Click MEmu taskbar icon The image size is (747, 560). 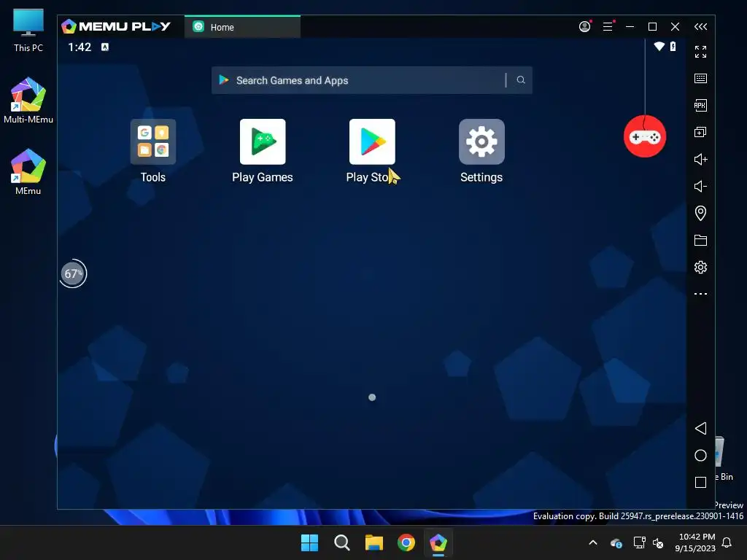coord(438,542)
